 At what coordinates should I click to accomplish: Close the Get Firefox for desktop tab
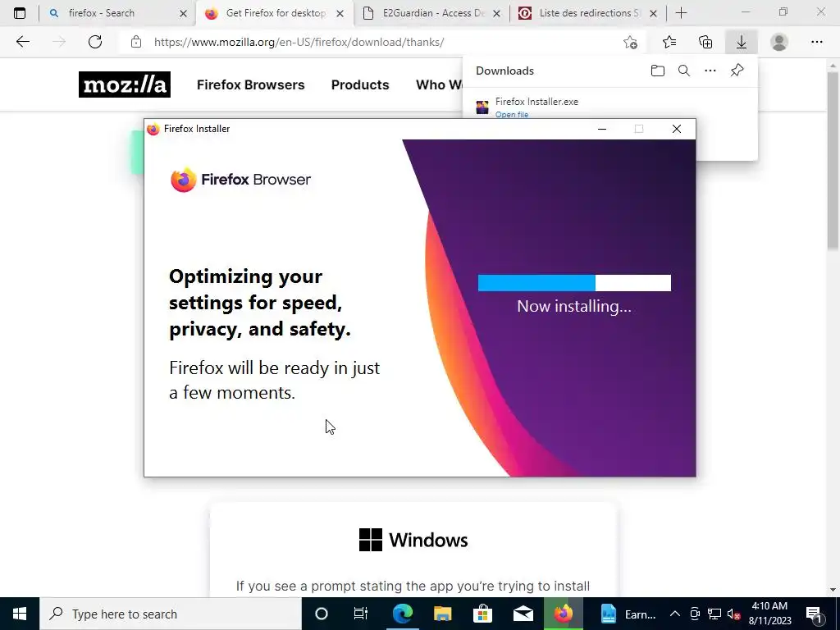pos(340,13)
